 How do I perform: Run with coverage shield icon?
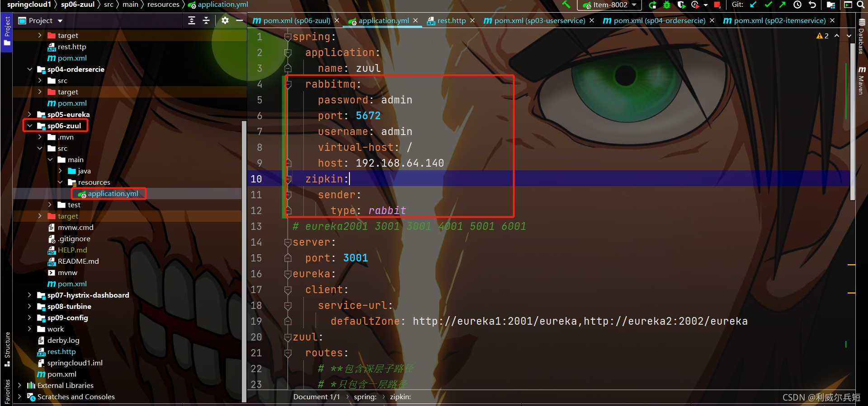pyautogui.click(x=681, y=5)
